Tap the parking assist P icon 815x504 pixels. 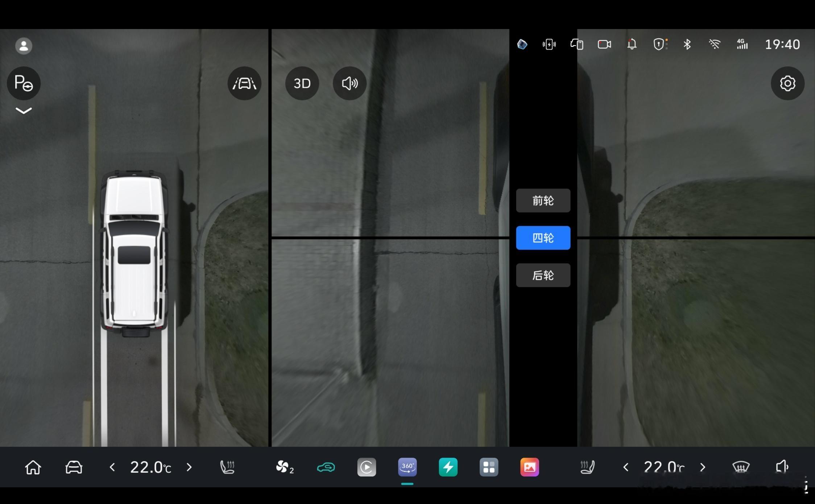24,83
